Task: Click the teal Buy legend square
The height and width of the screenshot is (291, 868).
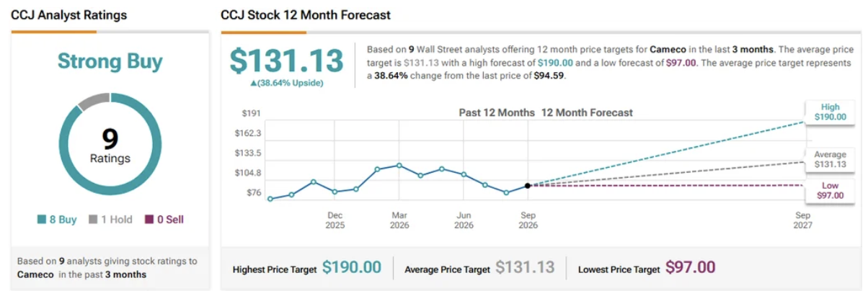Action: point(42,220)
